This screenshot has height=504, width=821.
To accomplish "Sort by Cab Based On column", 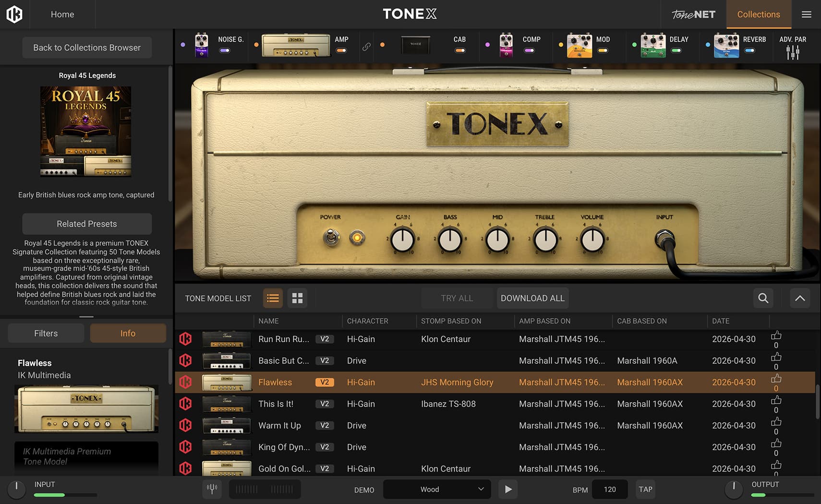I will [x=642, y=321].
